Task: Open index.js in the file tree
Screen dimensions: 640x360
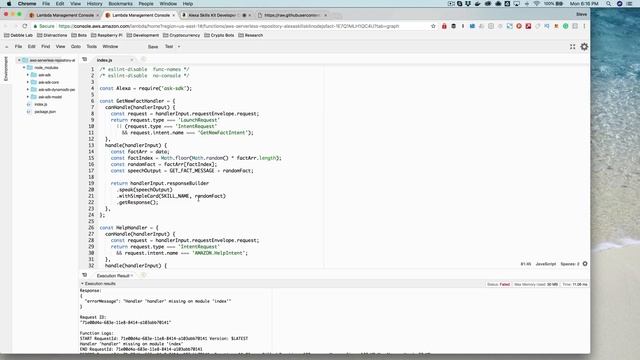Action: click(x=40, y=104)
